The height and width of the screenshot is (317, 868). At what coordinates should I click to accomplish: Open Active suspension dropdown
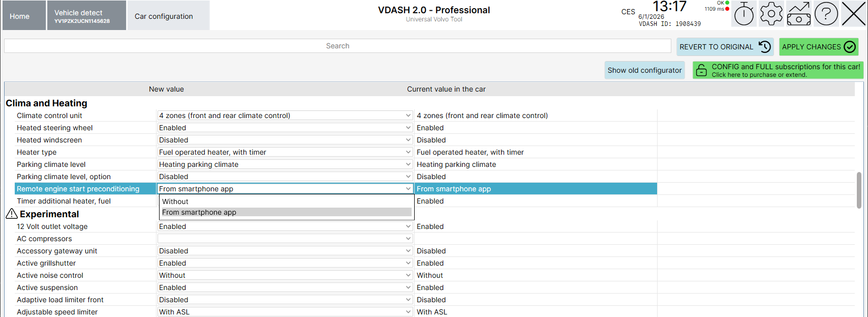pos(285,287)
